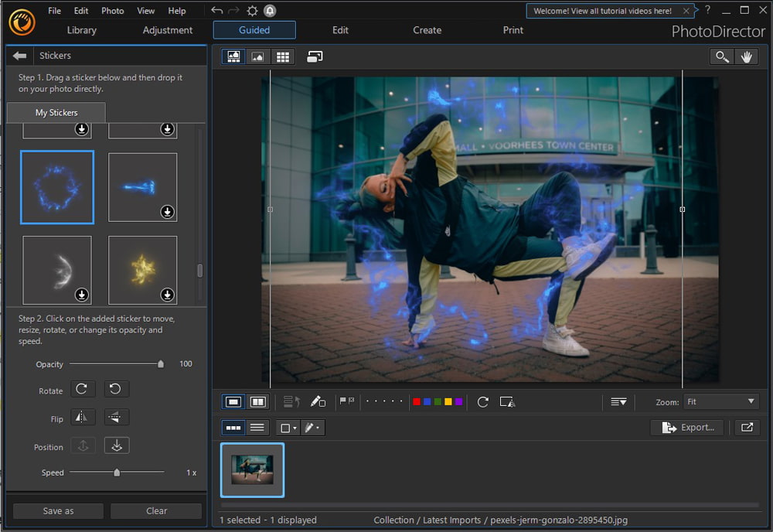Click the Save as button
The width and height of the screenshot is (773, 532).
click(57, 510)
